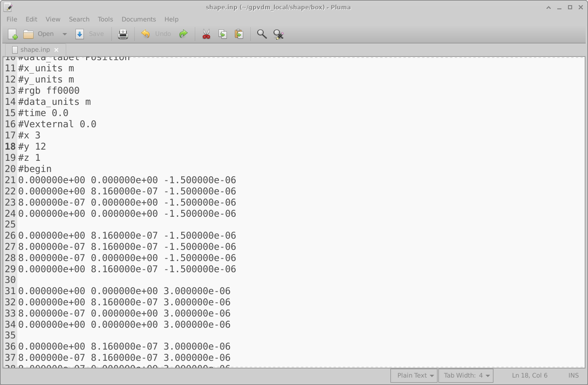
Task: Paste from the clipboard
Action: click(239, 34)
